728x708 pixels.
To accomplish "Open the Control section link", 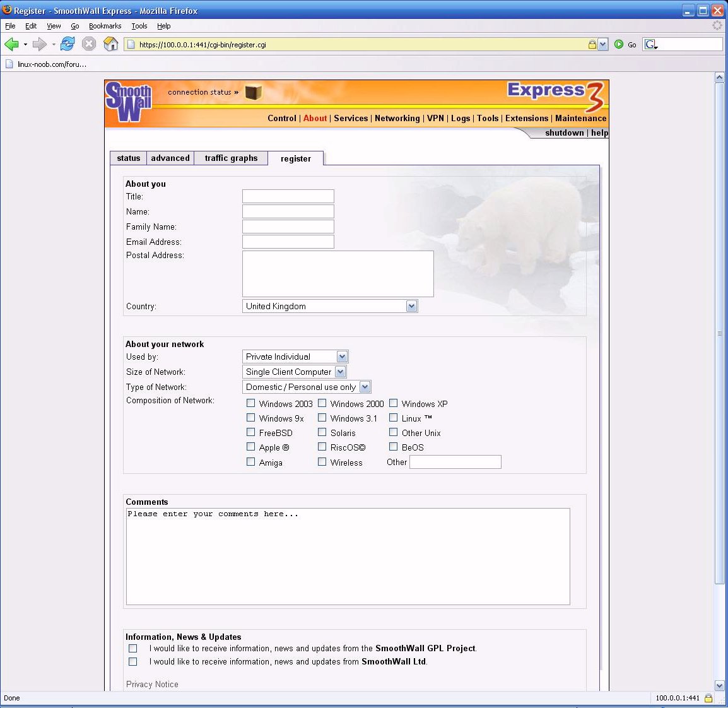I will coord(282,119).
